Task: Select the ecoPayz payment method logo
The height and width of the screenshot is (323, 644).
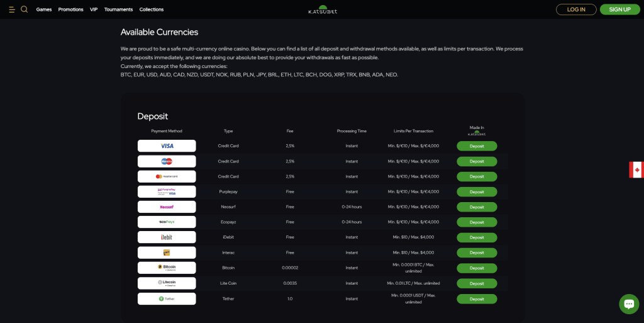Action: tap(167, 222)
